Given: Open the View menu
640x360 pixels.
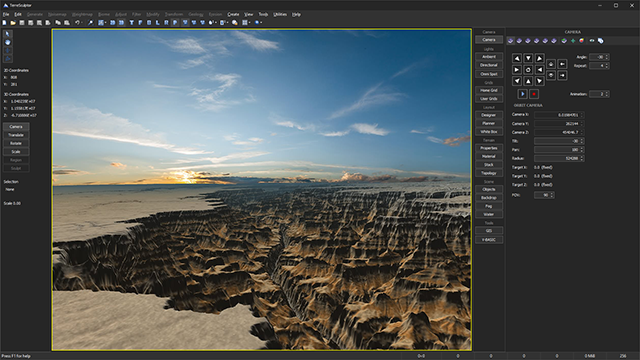Looking at the screenshot, I should [x=249, y=14].
